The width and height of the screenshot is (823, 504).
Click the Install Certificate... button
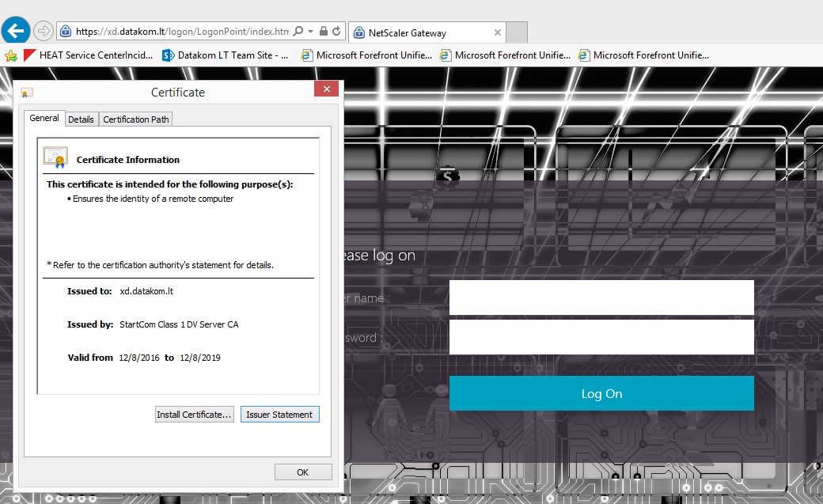point(194,415)
